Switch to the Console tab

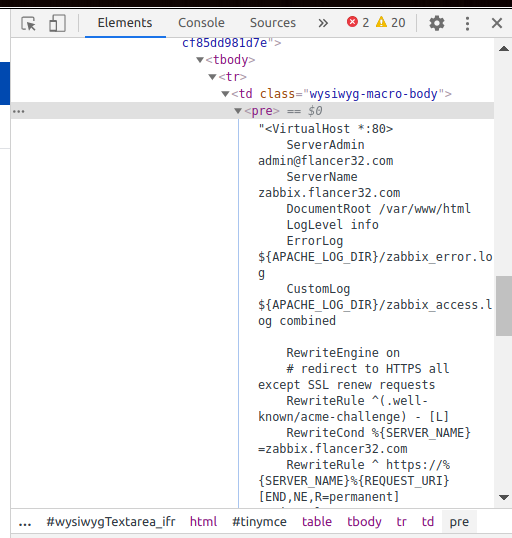tap(201, 23)
